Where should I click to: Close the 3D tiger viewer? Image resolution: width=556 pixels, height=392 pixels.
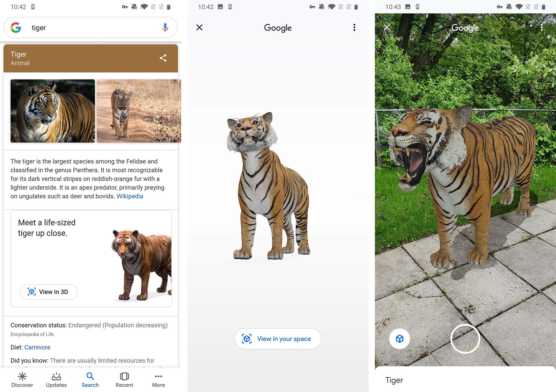point(199,27)
